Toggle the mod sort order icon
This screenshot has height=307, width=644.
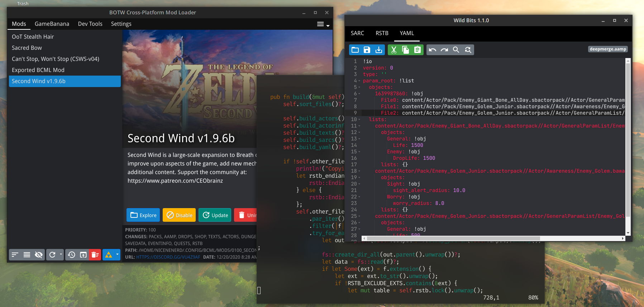click(x=15, y=255)
